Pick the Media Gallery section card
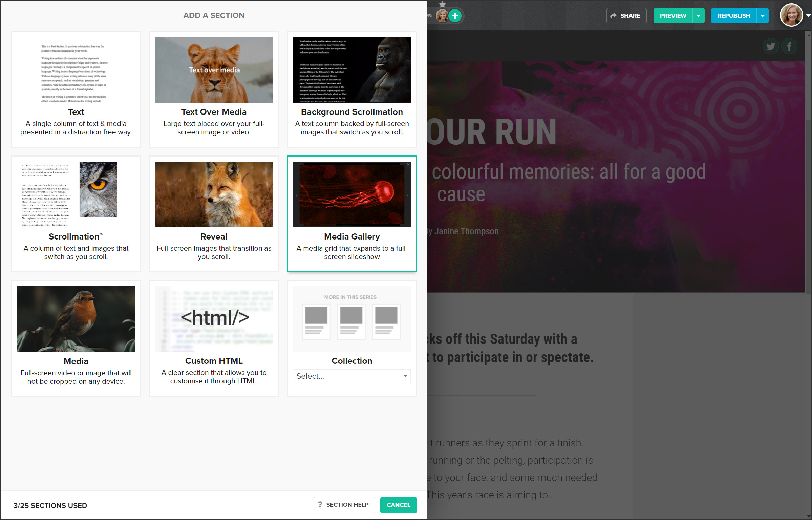 coord(351,214)
